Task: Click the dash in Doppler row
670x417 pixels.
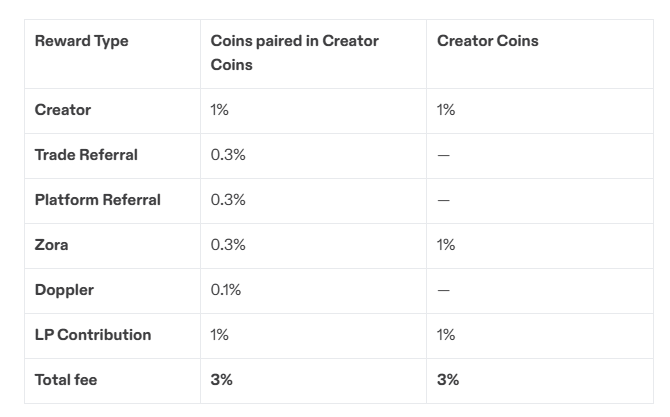Action: 444,290
